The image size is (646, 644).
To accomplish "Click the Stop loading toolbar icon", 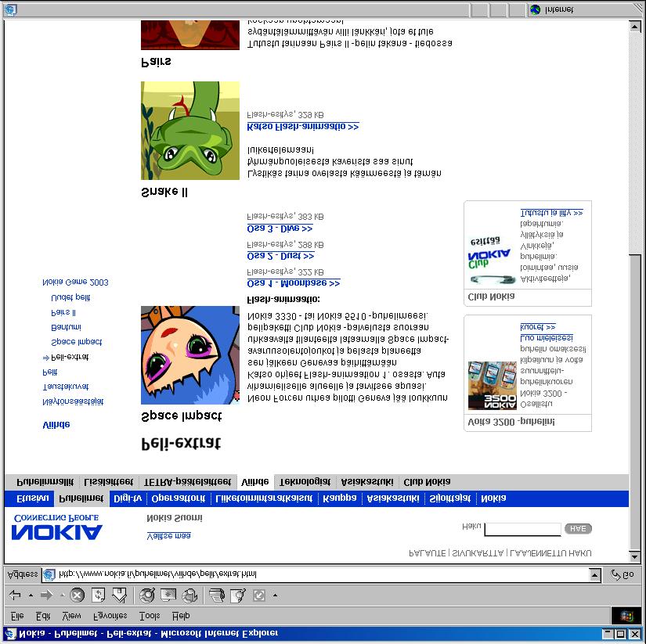I will [x=77, y=595].
